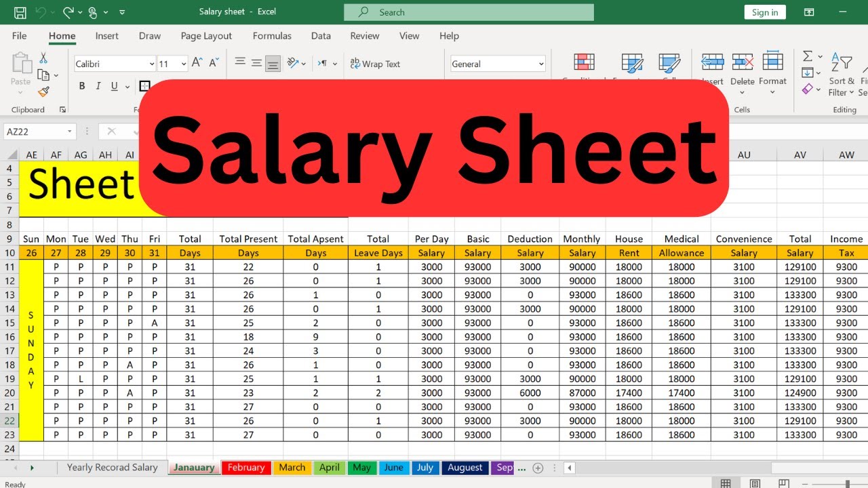Switch to the Page Layout tab
This screenshot has width=868, height=488.
206,36
